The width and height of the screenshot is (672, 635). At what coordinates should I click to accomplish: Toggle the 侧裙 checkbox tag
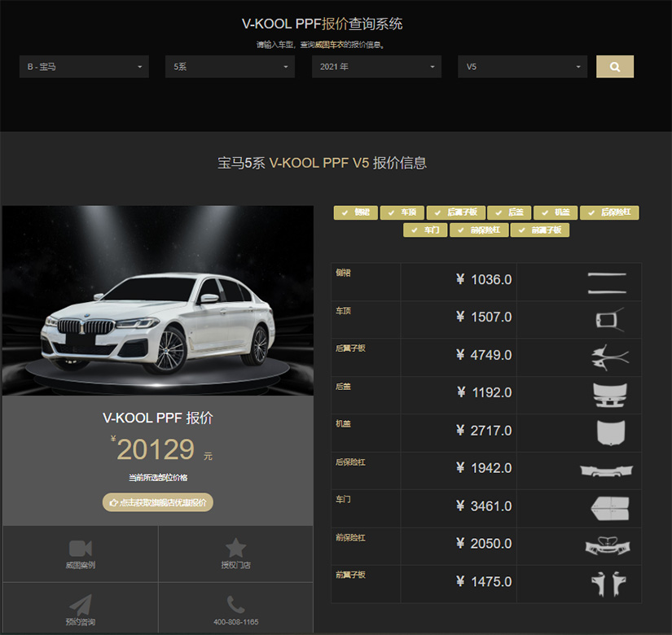356,212
